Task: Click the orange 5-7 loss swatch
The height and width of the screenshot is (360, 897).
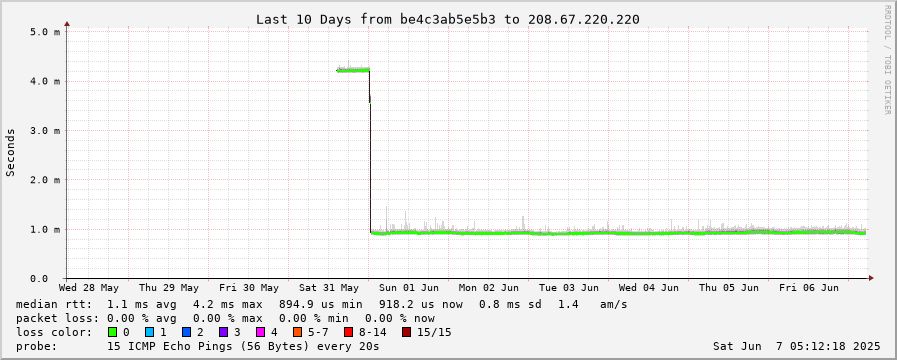Action: [x=297, y=332]
